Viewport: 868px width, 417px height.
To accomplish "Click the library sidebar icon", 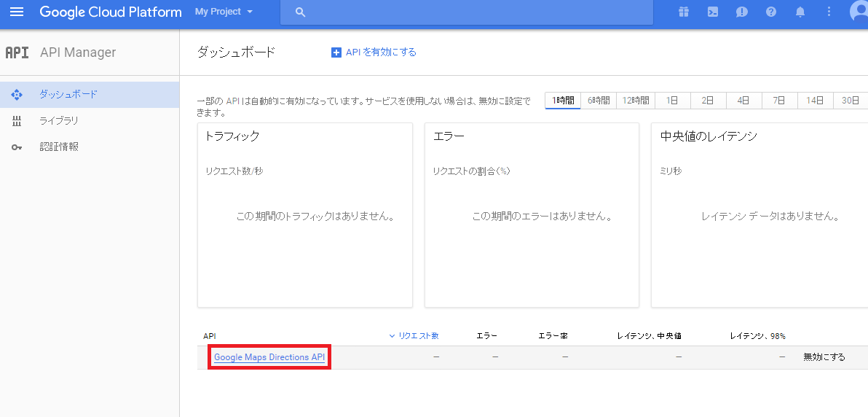I will coord(17,121).
